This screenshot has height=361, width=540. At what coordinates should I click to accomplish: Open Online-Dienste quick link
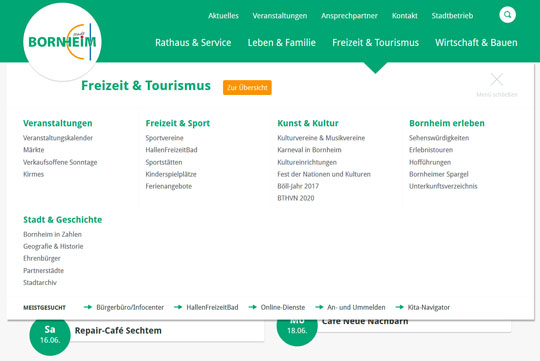[283, 307]
